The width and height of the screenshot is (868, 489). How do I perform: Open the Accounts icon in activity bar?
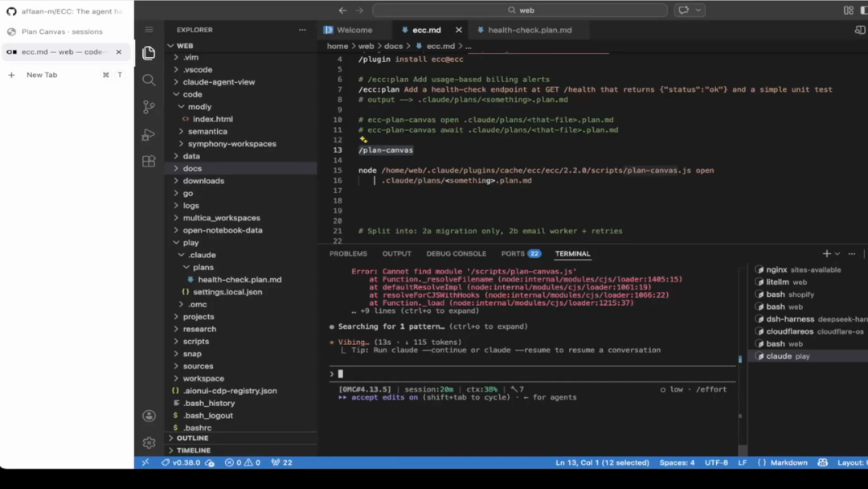tap(149, 416)
